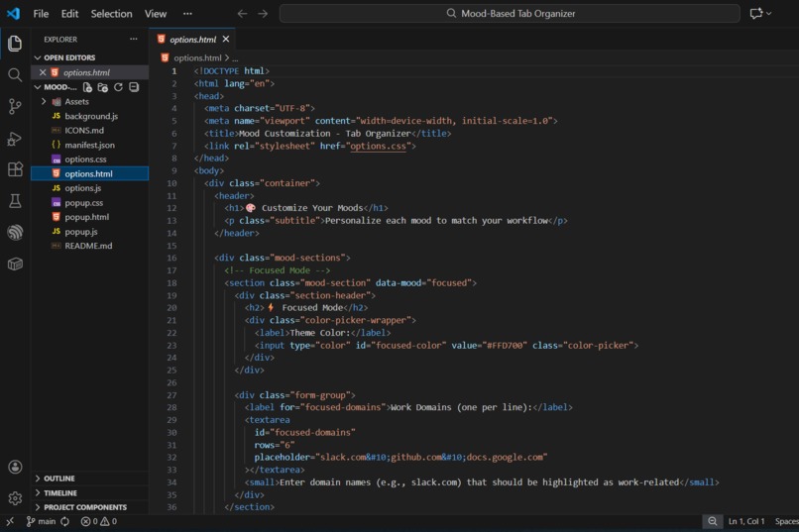Click the #FFD700 color value in code

(x=505, y=345)
